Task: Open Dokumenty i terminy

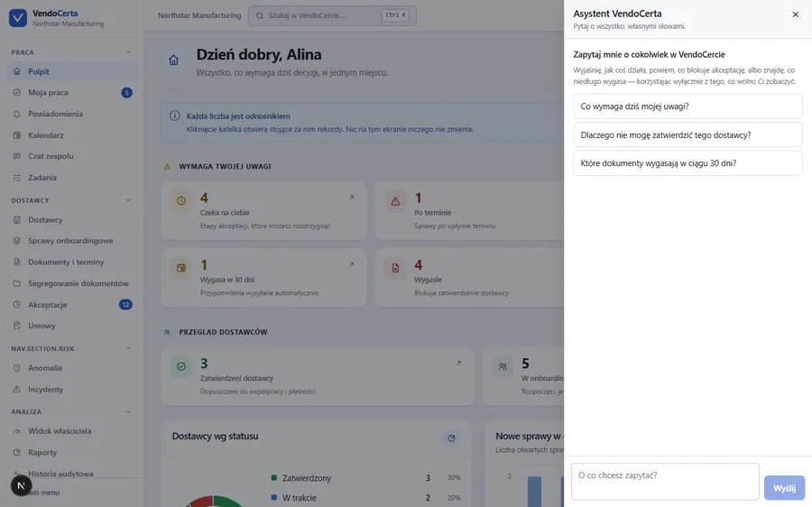Action: (72, 262)
